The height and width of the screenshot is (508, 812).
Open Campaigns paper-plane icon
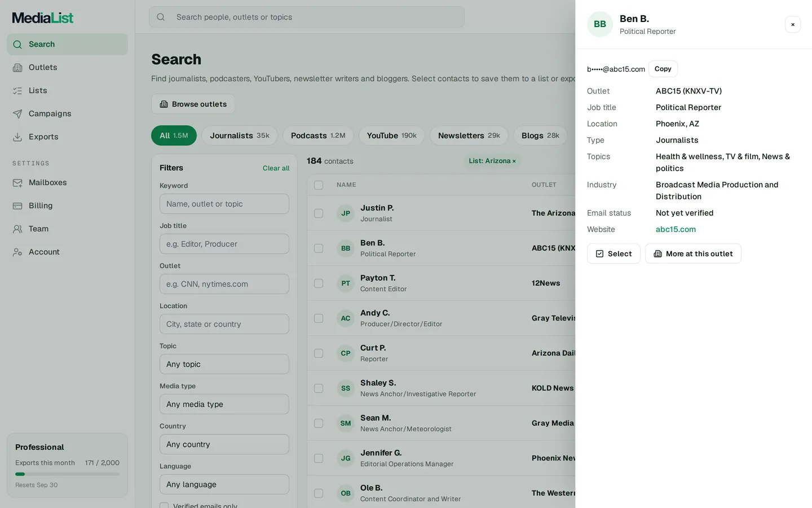17,114
